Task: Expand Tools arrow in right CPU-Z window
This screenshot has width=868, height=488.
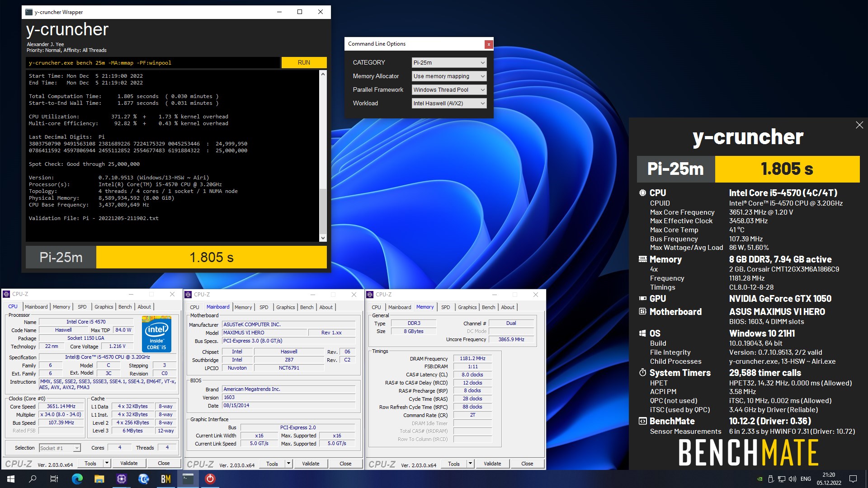Action: pyautogui.click(x=471, y=464)
